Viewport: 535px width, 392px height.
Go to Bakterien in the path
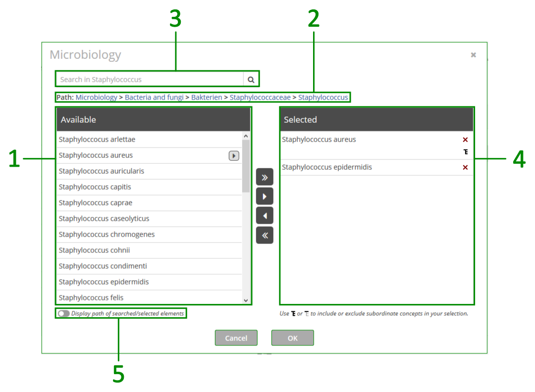(x=207, y=98)
